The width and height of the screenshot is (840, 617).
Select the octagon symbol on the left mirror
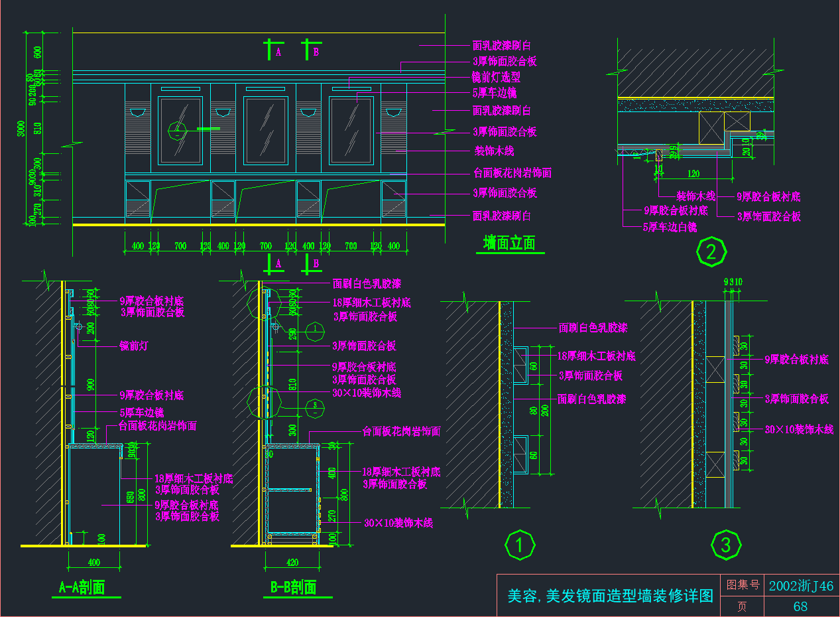pyautogui.click(x=178, y=129)
